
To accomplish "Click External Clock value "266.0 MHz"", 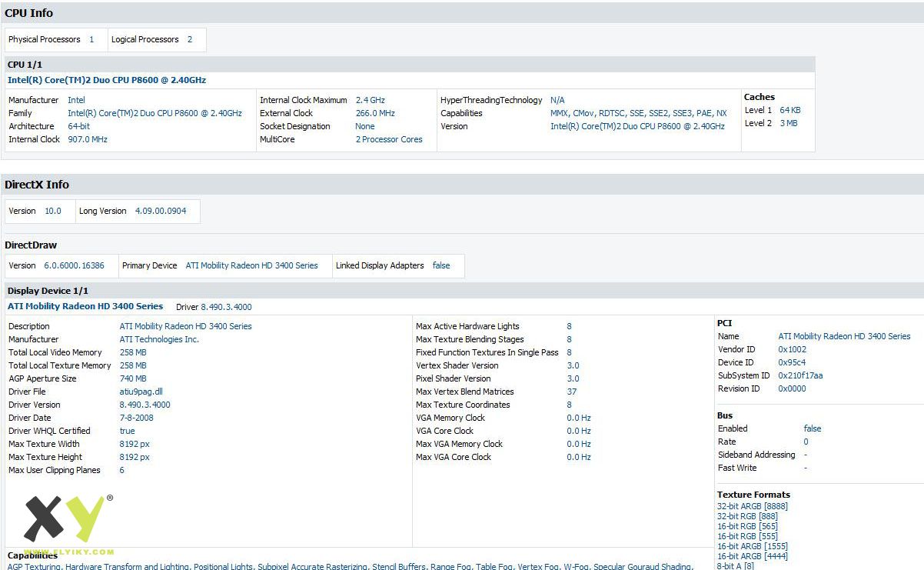I will [375, 113].
